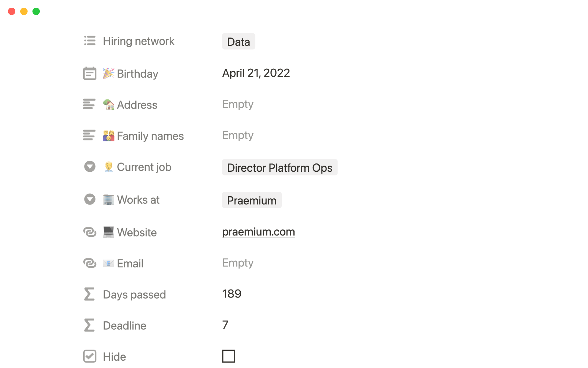Click the Family names property label
588x368 pixels.
pos(150,136)
